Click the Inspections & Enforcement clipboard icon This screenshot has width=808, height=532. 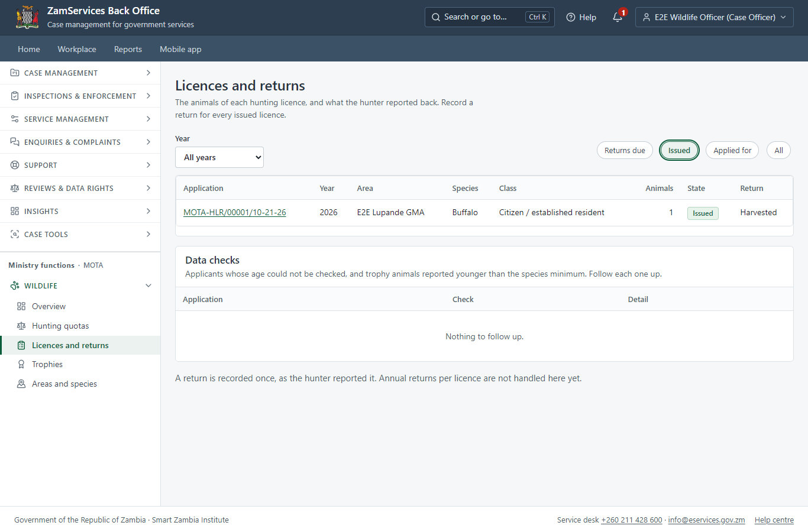(x=15, y=96)
